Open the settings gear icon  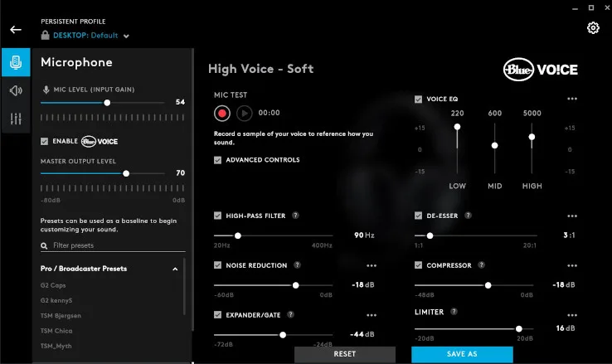(593, 28)
